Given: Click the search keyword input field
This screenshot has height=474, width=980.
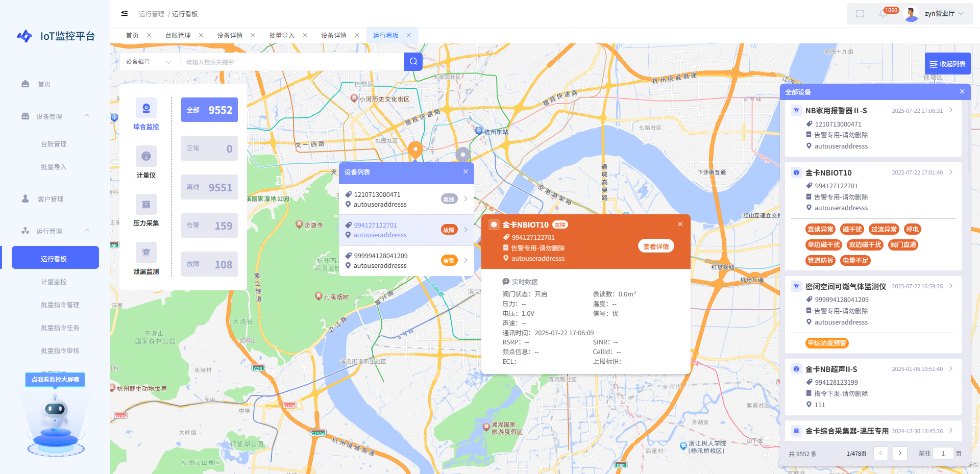Looking at the screenshot, I should tap(292, 62).
